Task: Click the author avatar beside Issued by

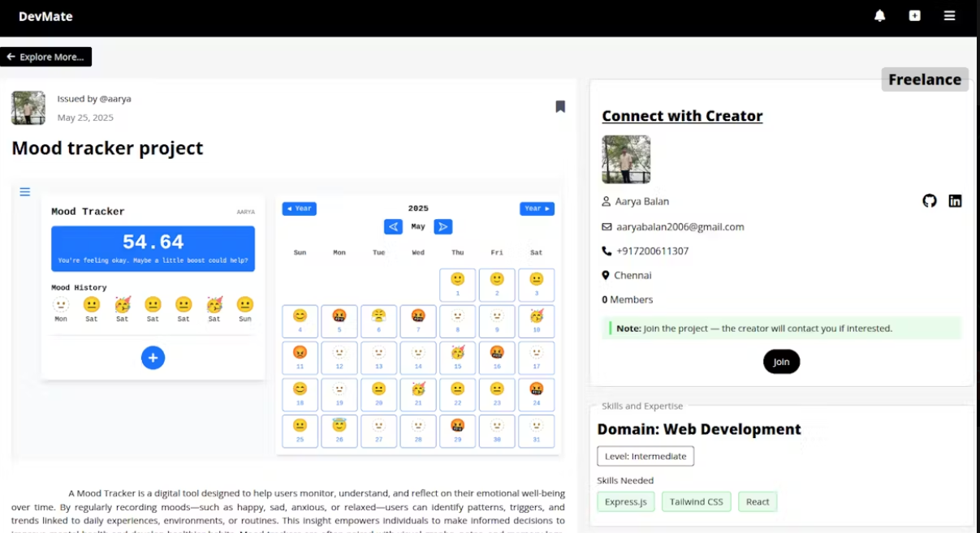Action: (28, 108)
